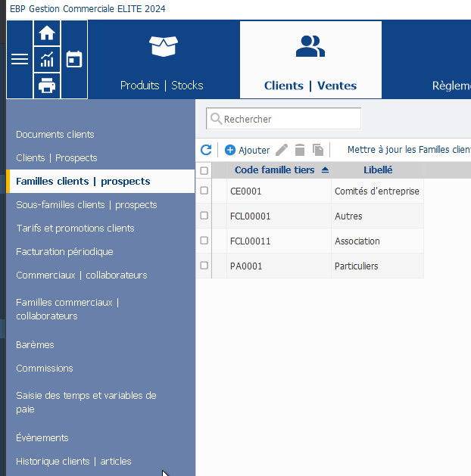Check the FCL00001 row checkbox
Screen dimensions: 471x476
tap(204, 216)
